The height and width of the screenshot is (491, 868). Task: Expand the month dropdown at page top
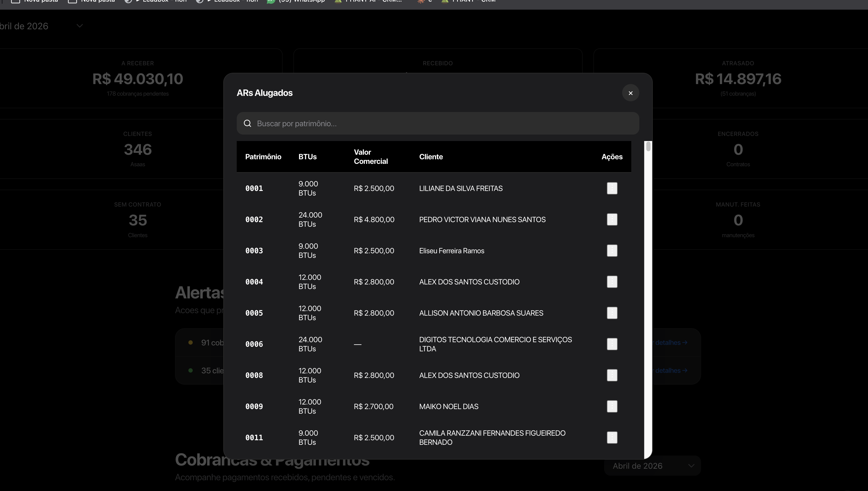tap(79, 26)
